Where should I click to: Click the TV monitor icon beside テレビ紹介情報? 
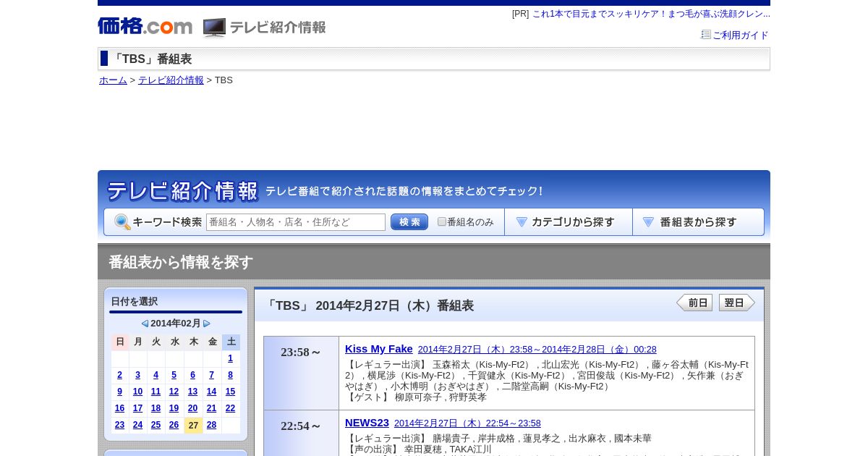pos(214,28)
